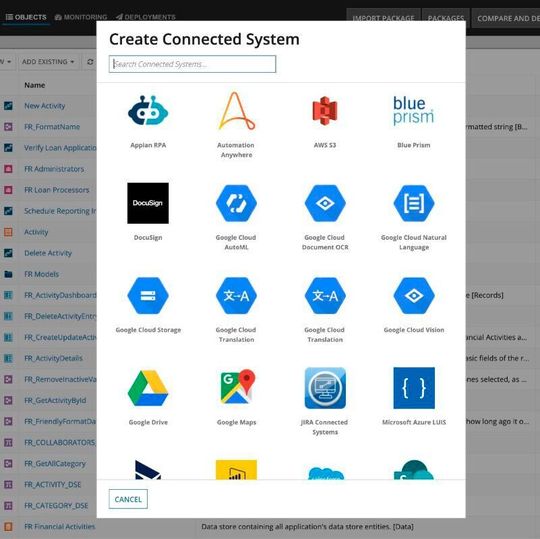The height and width of the screenshot is (539, 540).
Task: Open the FR_ACTIVITY_DSE object link
Action: [52, 484]
